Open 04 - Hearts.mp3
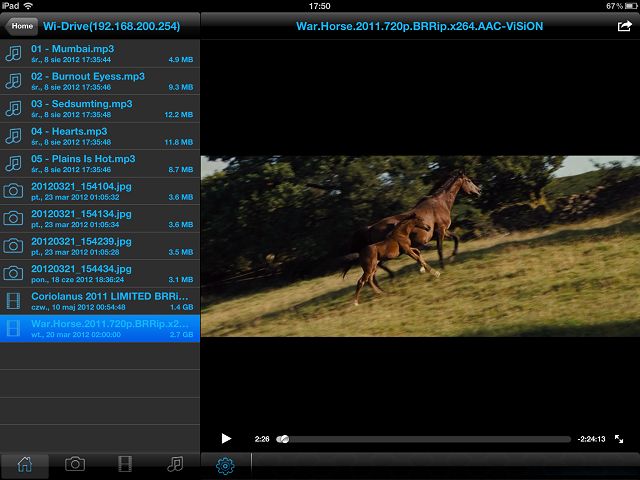 tap(100, 136)
